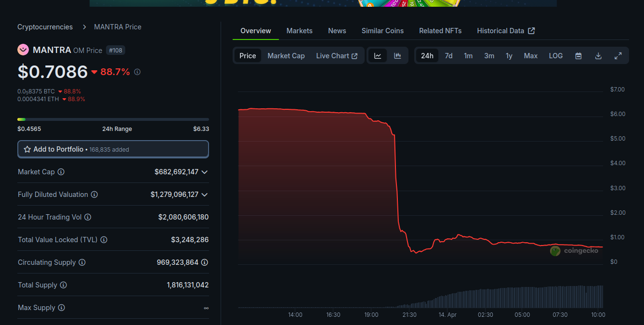Open info icon next to 969,323,864 value

point(205,262)
